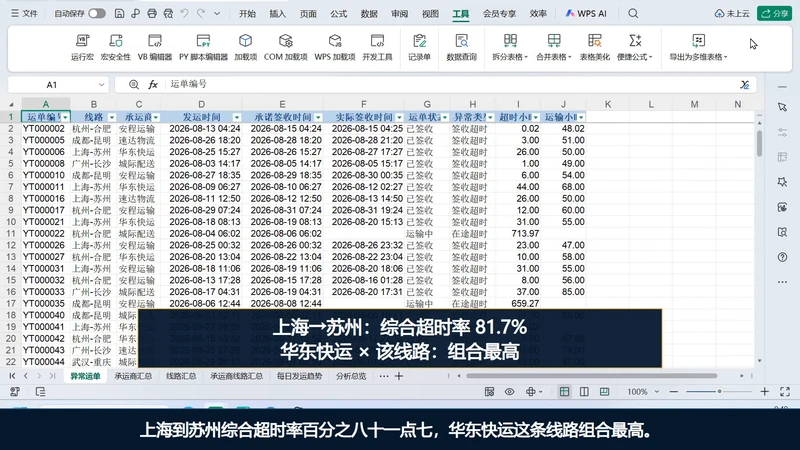Viewport: 800px width, 450px height.
Task: Toggle the eye reading mode icon
Action: 509,392
